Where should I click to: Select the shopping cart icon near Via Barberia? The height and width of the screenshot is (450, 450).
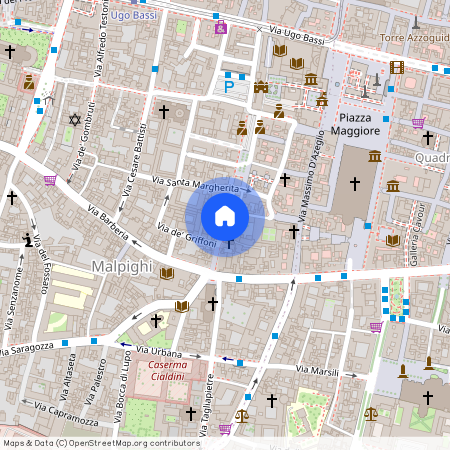(x=50, y=180)
